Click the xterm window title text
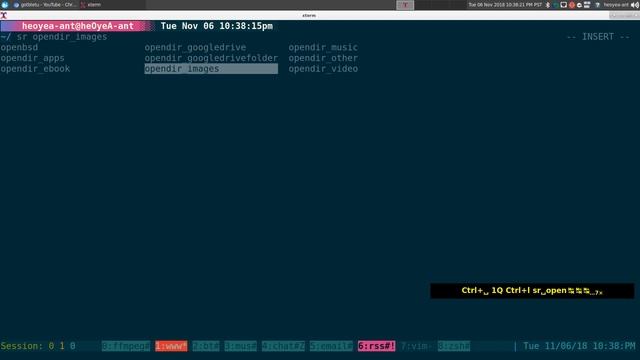This screenshot has height=360, width=640. click(309, 16)
